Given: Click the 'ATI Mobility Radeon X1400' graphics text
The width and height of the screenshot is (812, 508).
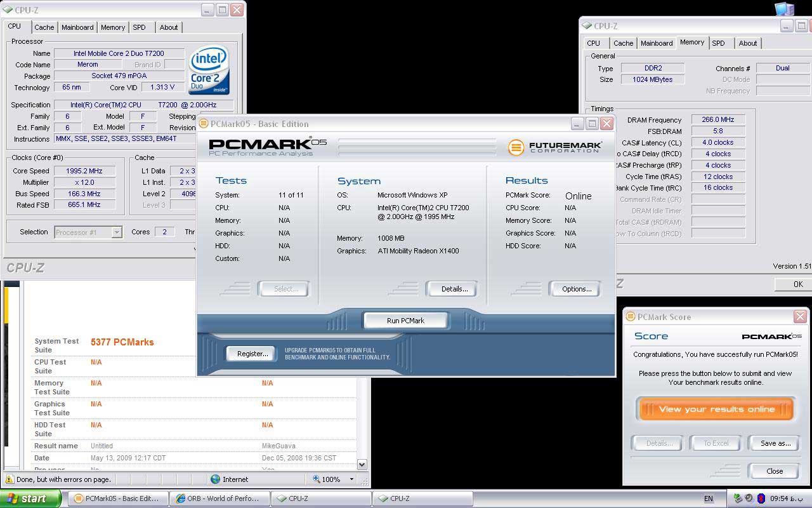Looking at the screenshot, I should [418, 251].
